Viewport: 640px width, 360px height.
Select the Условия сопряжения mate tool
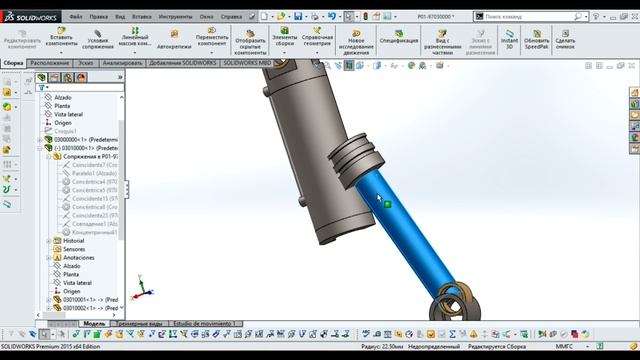[98, 39]
